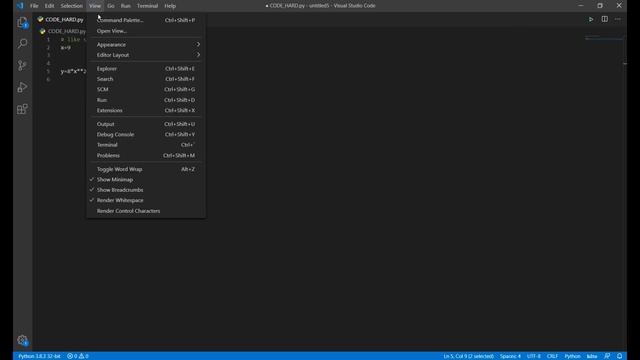The height and width of the screenshot is (360, 640).
Task: Select Explorer in the View menu
Action: [x=146, y=69]
